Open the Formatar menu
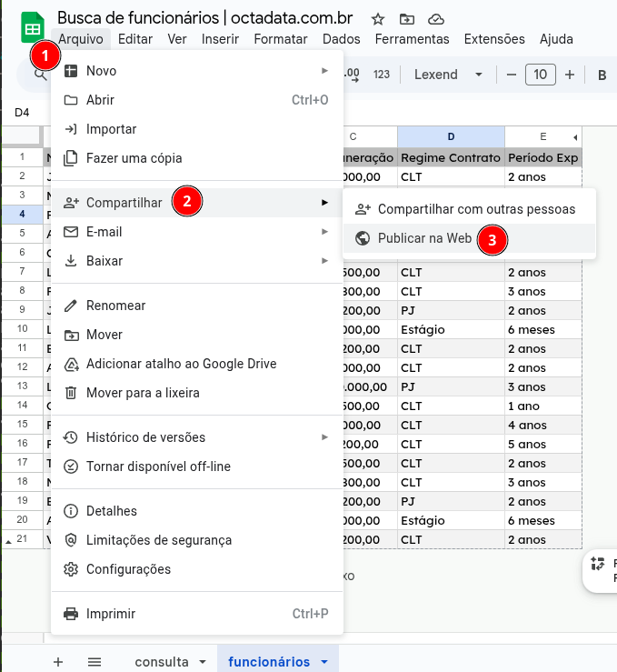Screen dimensions: 617x672 (x=281, y=39)
